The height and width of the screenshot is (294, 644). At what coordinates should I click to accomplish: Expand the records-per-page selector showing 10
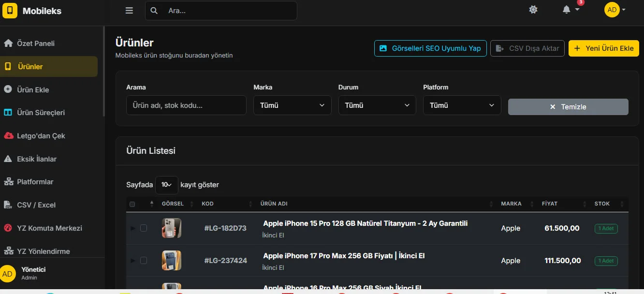point(167,185)
